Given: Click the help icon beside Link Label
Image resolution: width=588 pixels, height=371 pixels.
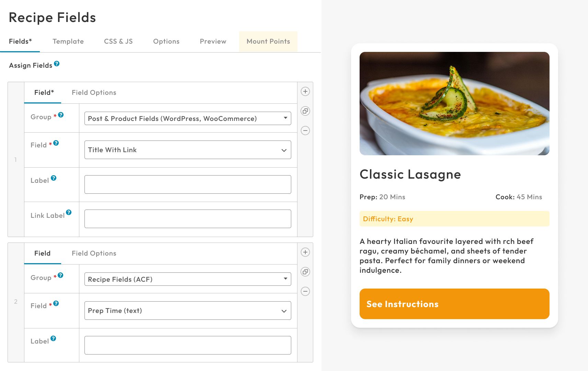Looking at the screenshot, I should [69, 212].
